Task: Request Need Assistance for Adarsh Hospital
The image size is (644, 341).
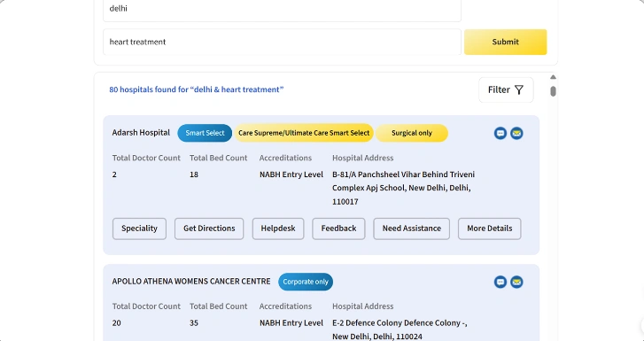Action: click(x=412, y=229)
